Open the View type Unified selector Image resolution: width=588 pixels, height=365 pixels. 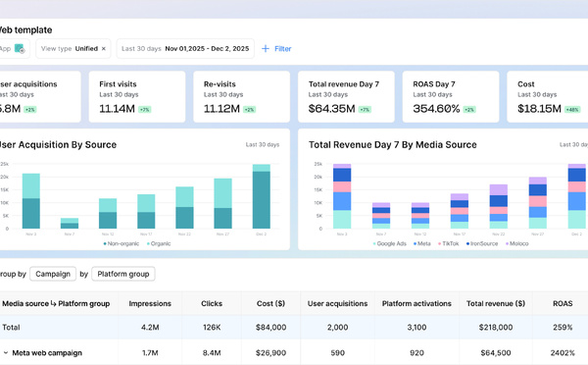[x=73, y=48]
